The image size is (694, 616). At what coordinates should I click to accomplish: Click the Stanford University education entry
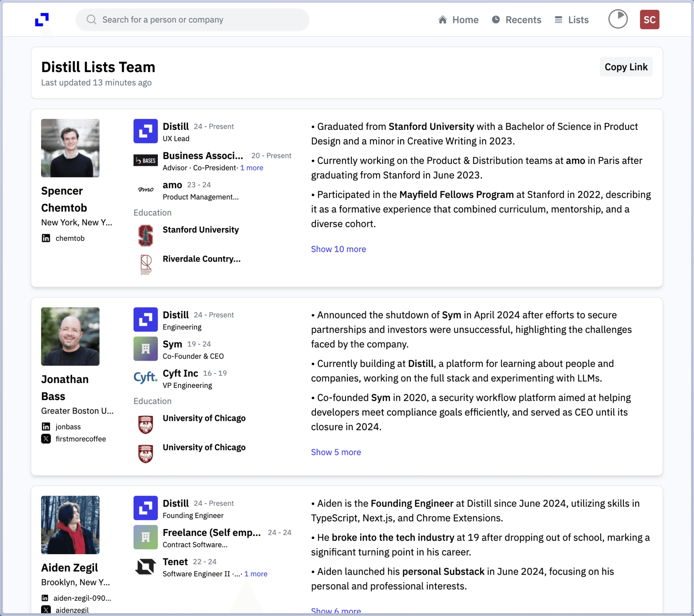[x=201, y=230]
